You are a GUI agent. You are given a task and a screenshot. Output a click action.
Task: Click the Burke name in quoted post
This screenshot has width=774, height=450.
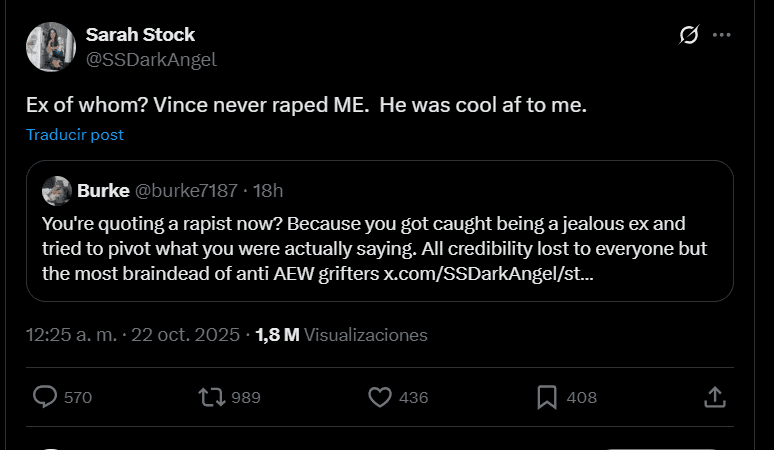coord(103,190)
